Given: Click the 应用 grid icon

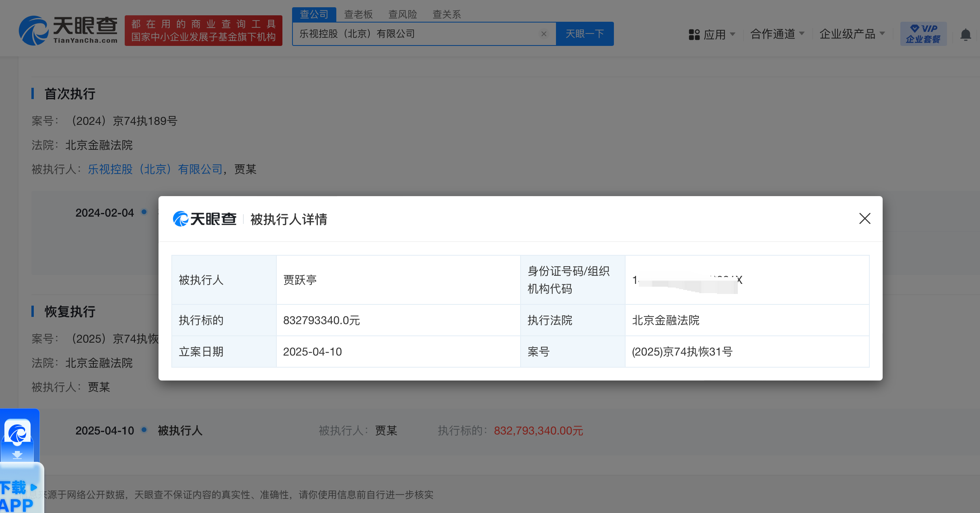Looking at the screenshot, I should click(x=694, y=35).
